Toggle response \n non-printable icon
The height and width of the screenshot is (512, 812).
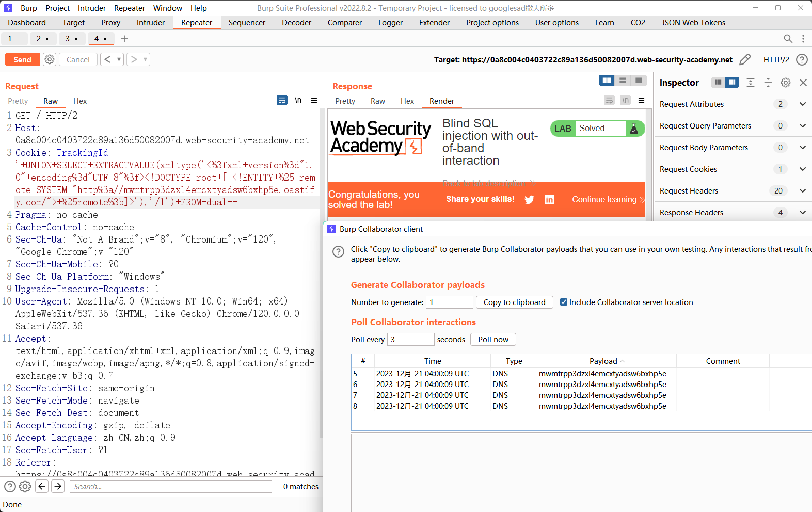[x=625, y=100]
